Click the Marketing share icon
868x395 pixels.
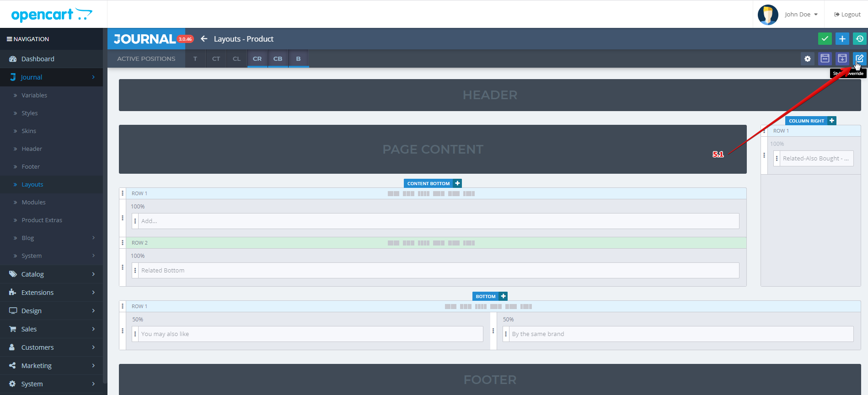click(x=12, y=366)
